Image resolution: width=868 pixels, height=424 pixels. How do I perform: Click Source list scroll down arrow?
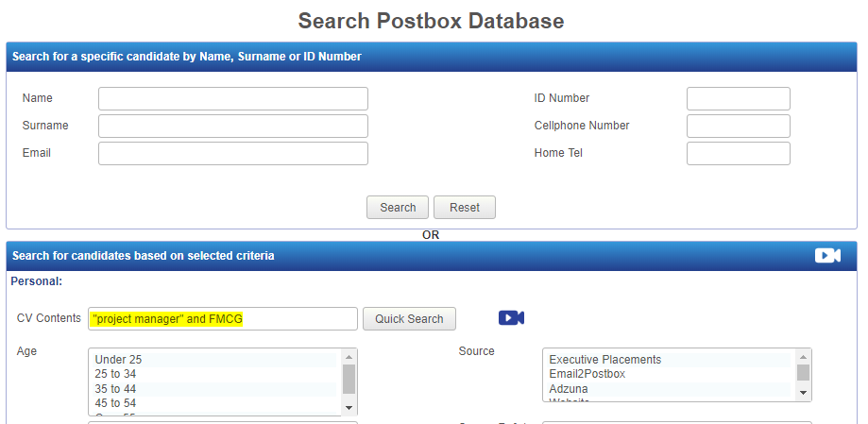pos(803,394)
